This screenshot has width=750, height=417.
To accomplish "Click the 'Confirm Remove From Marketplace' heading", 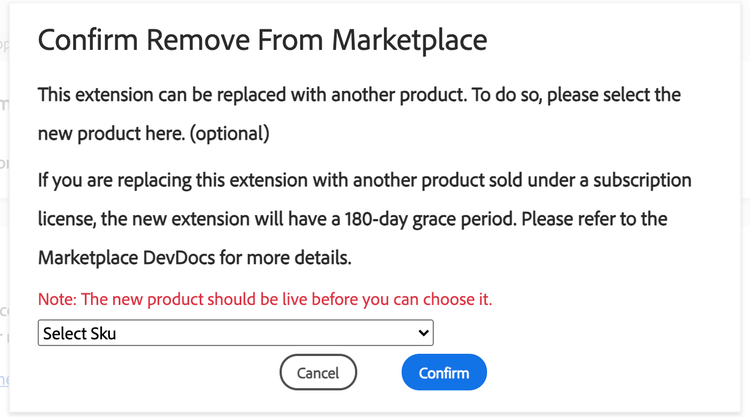I will point(262,40).
